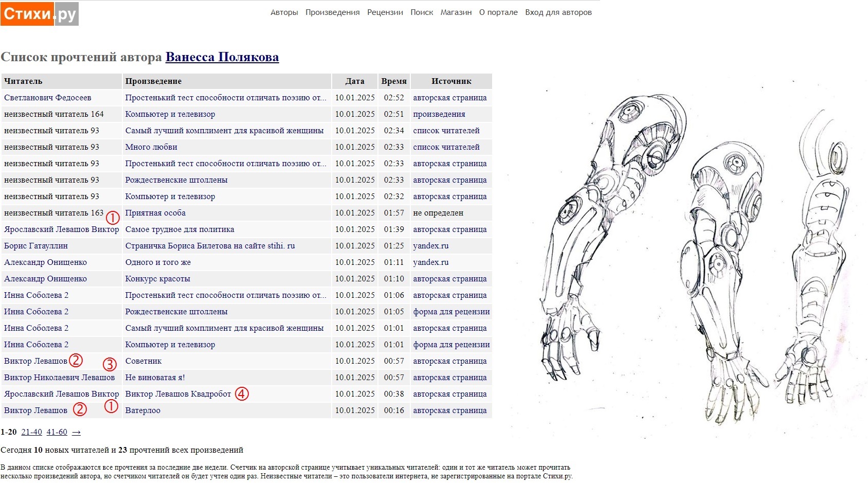Open the Магазин menu item

456,12
